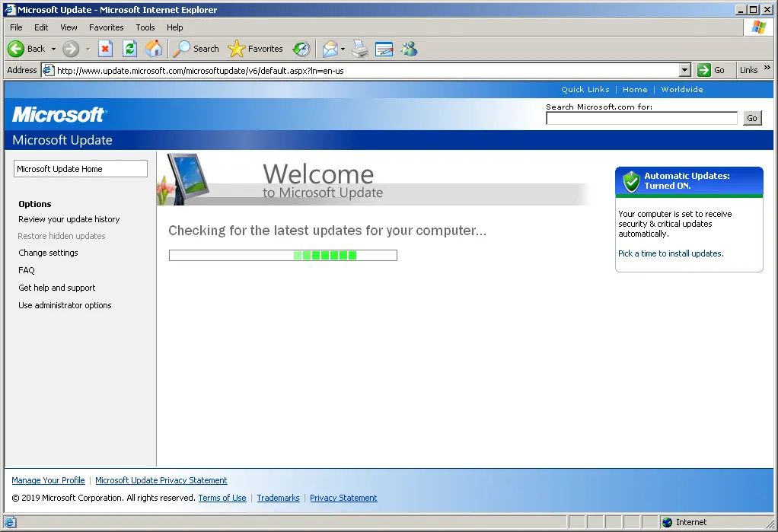Viewport: 778px width, 532px height.
Task: Click the Internet zone globe icon
Action: click(x=668, y=522)
